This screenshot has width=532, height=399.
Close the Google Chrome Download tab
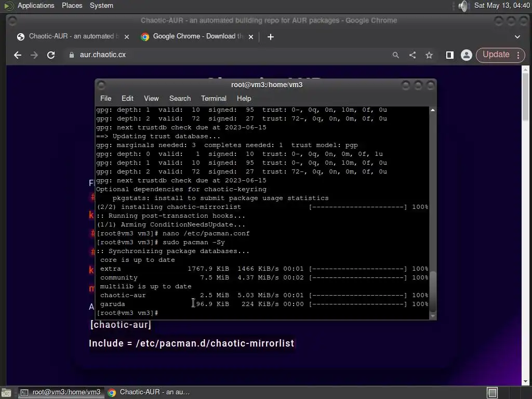[251, 37]
